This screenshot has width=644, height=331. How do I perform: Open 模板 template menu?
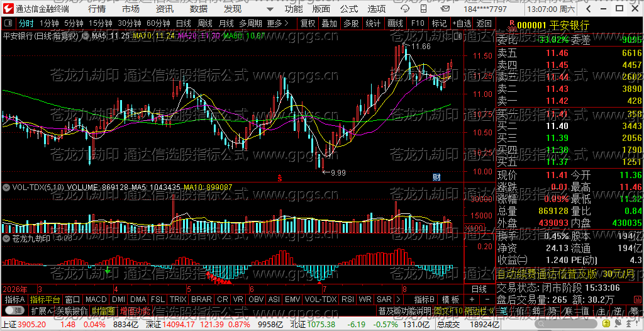pos(450,300)
